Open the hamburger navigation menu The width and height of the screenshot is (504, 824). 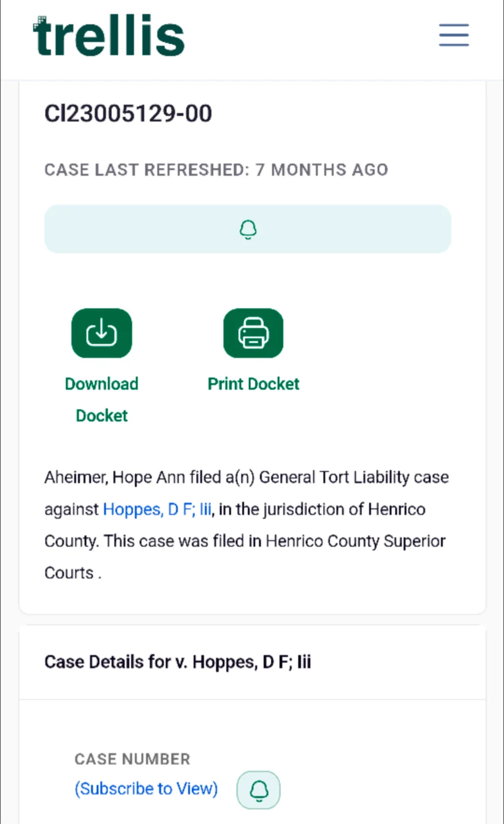(453, 35)
